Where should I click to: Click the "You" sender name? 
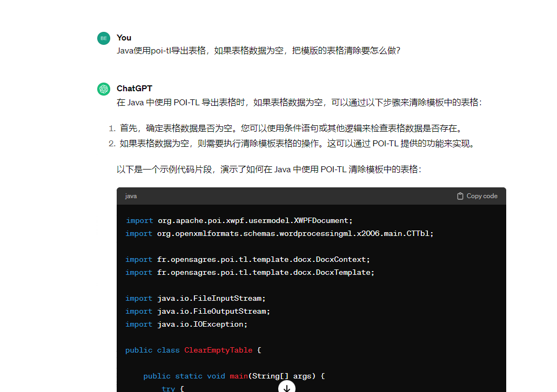[124, 38]
